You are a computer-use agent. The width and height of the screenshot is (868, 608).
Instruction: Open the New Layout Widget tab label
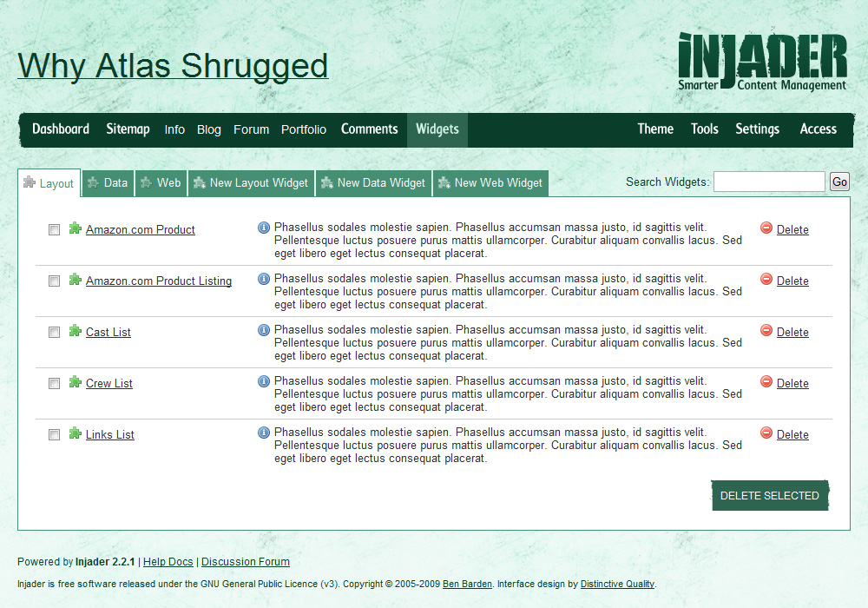(x=259, y=182)
